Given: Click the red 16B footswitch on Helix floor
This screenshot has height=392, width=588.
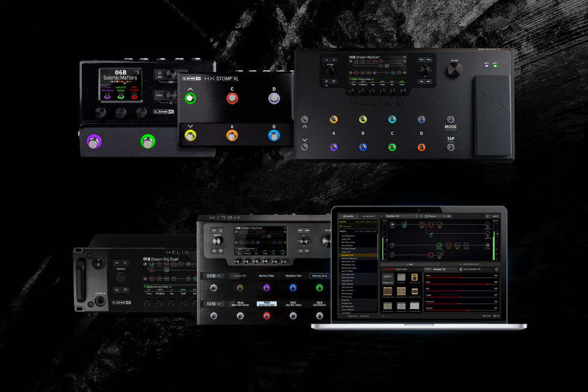Looking at the screenshot, I should click(266, 316).
